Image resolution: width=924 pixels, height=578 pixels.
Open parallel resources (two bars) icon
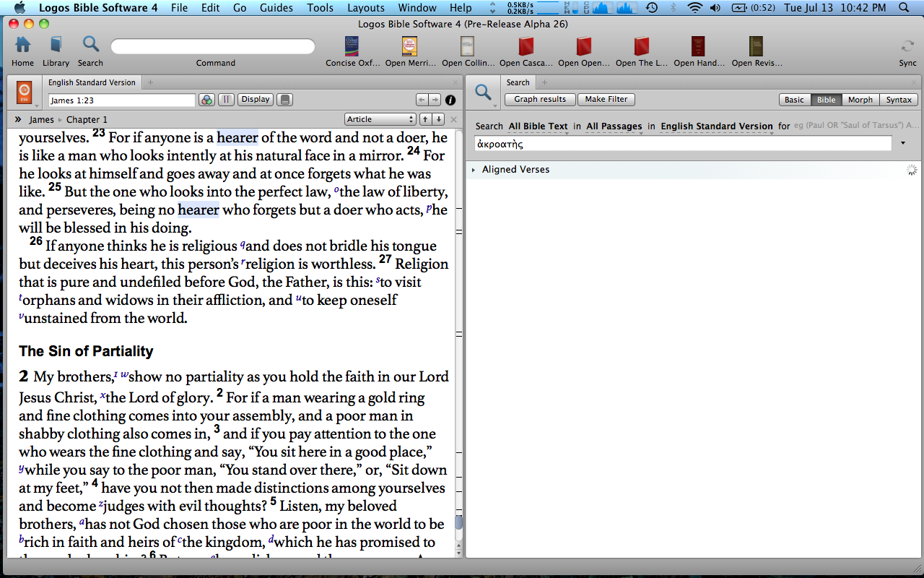(x=226, y=100)
